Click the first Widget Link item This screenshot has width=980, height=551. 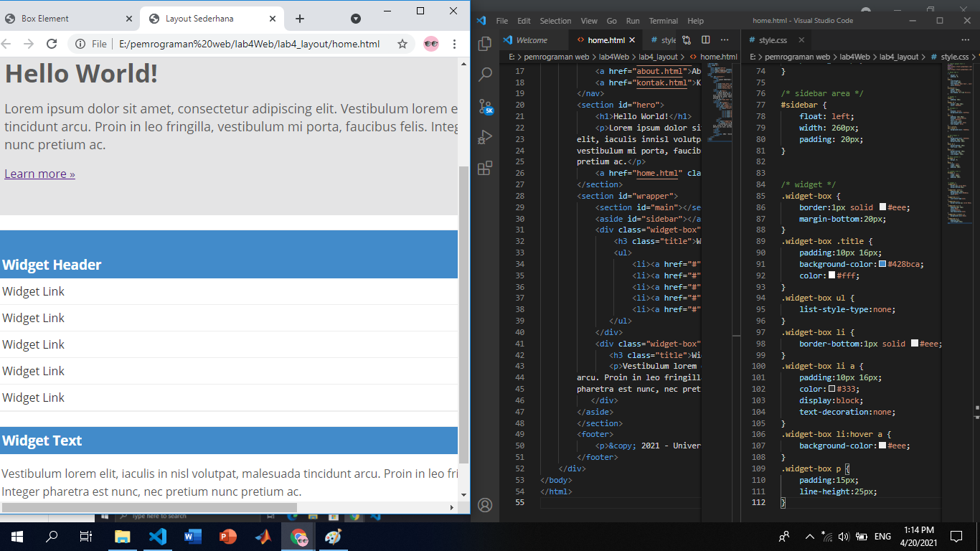point(33,291)
